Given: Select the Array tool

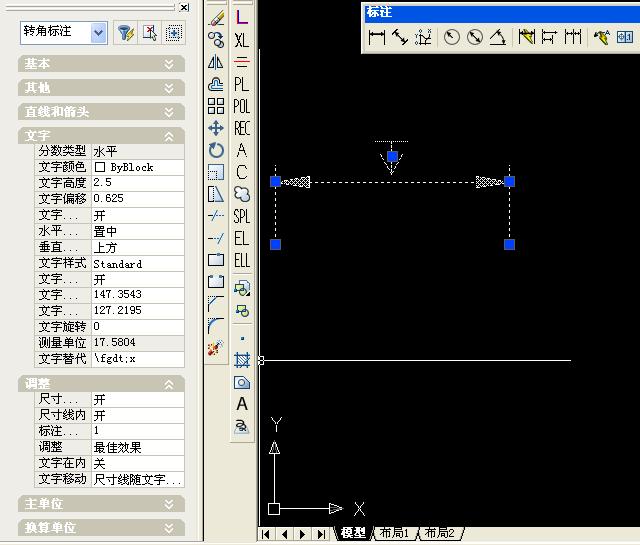Looking at the screenshot, I should click(x=216, y=106).
